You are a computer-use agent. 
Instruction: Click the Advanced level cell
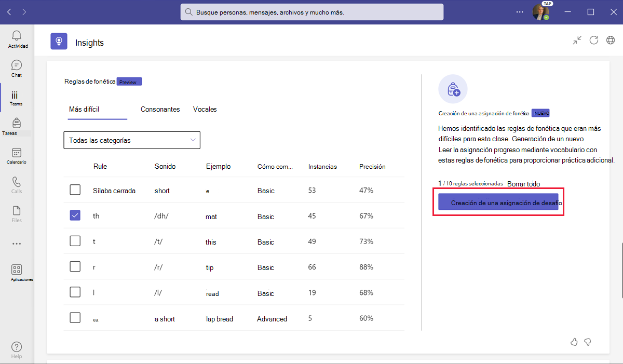click(x=272, y=319)
